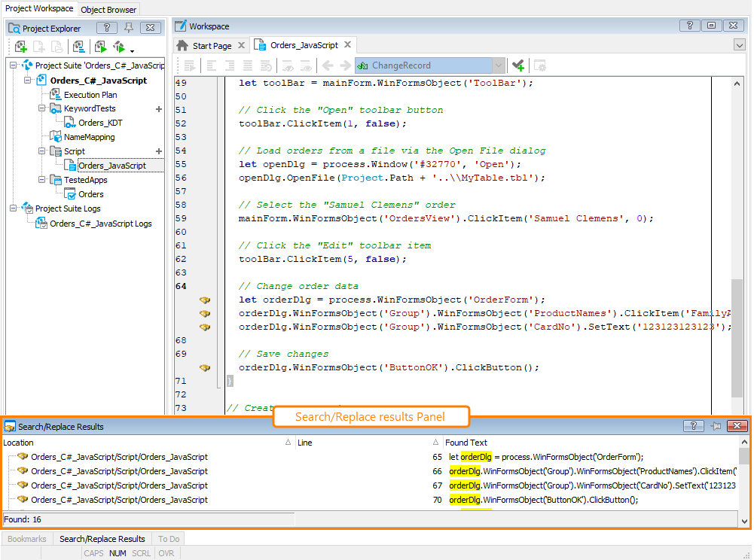
Task: Toggle the NUM indicator in status bar
Action: click(x=118, y=553)
